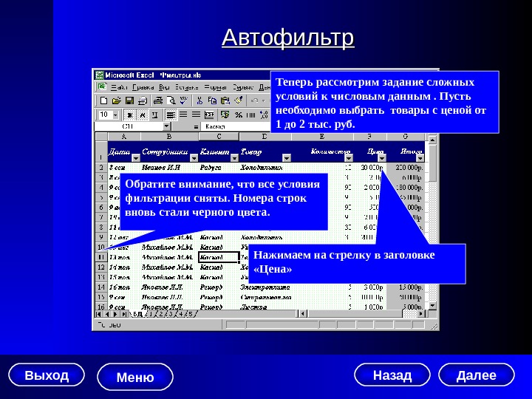The image size is (532, 399).
Task: Open filter arrow in Цена header
Action: pyautogui.click(x=382, y=158)
